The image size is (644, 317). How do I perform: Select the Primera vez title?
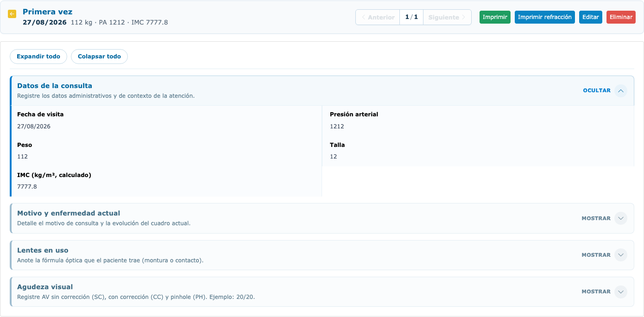point(48,12)
